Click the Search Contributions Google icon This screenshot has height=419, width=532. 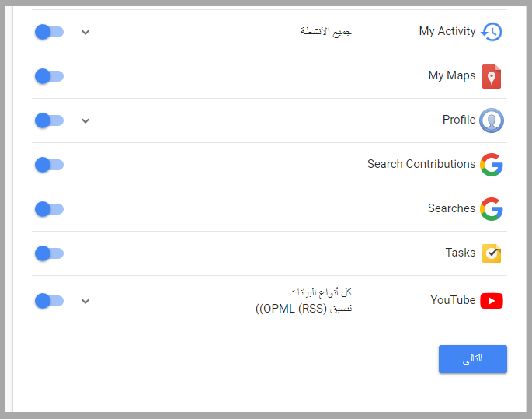pos(492,165)
